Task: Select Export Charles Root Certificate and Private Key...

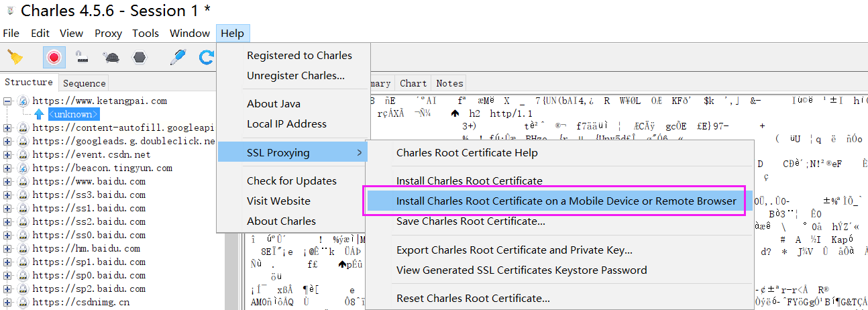Action: coord(514,250)
